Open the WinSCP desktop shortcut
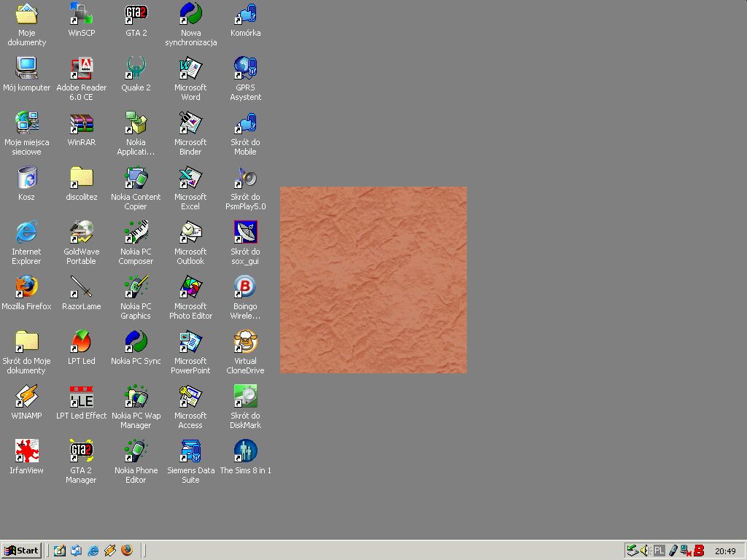The image size is (747, 560). [x=81, y=13]
